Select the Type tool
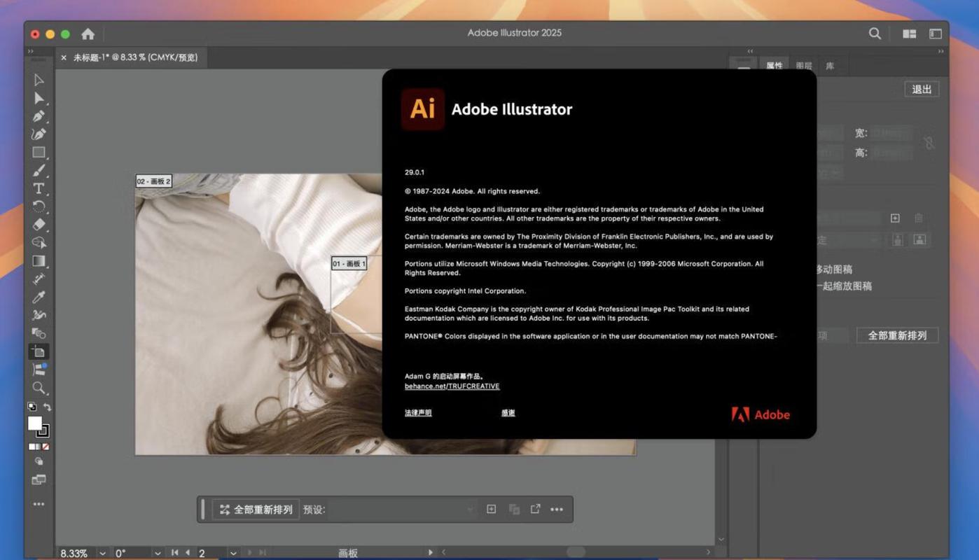 coord(39,188)
